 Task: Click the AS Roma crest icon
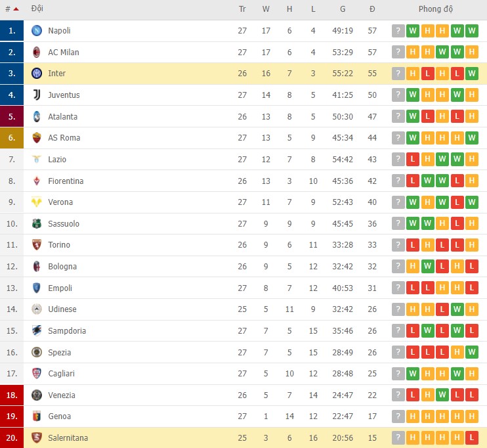pos(37,138)
